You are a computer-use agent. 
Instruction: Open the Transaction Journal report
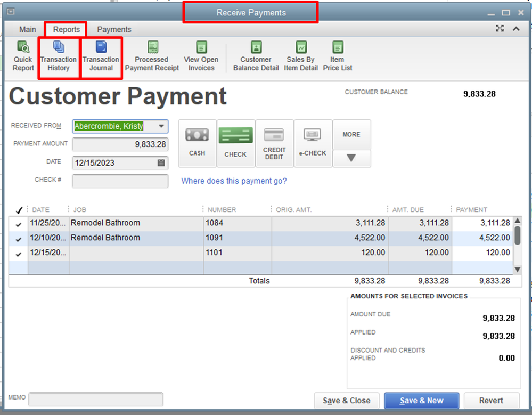point(101,55)
